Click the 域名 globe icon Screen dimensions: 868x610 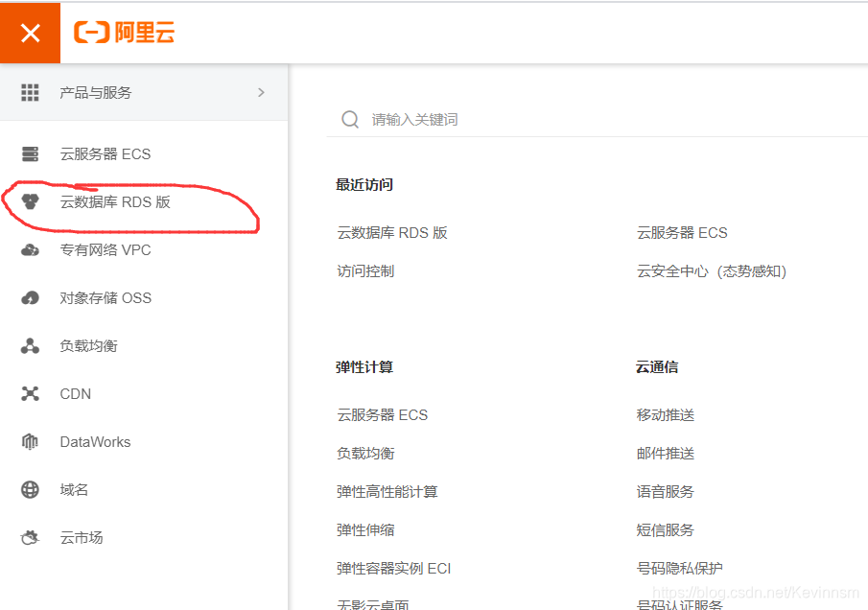pyautogui.click(x=30, y=490)
